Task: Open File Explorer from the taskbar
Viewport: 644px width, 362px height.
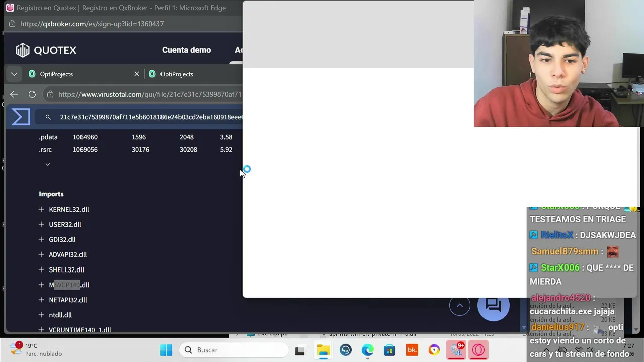Action: [x=323, y=350]
